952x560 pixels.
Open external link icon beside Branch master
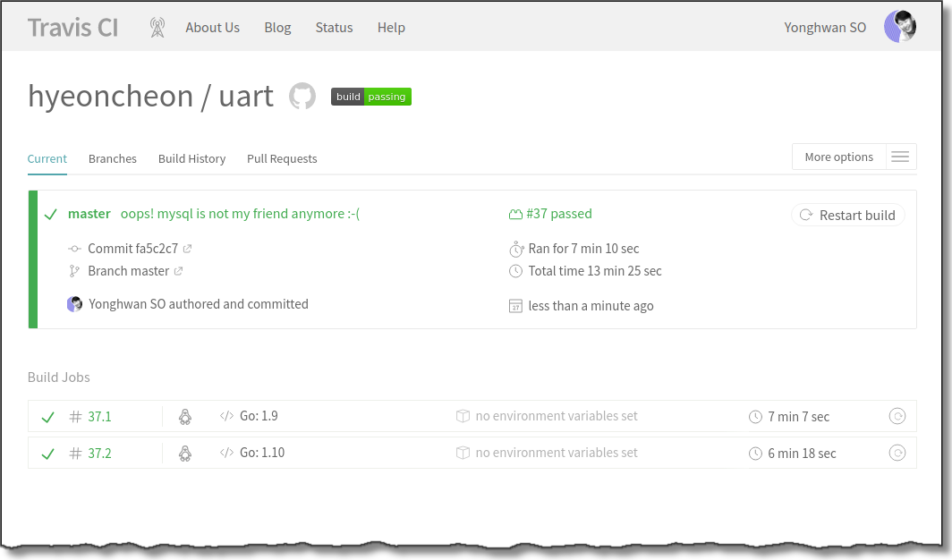point(179,271)
